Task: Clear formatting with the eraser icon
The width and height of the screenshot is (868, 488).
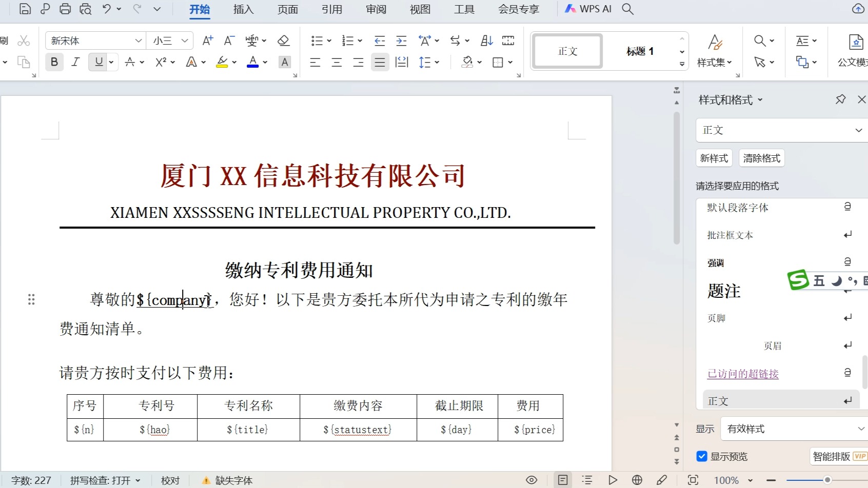Action: 283,40
